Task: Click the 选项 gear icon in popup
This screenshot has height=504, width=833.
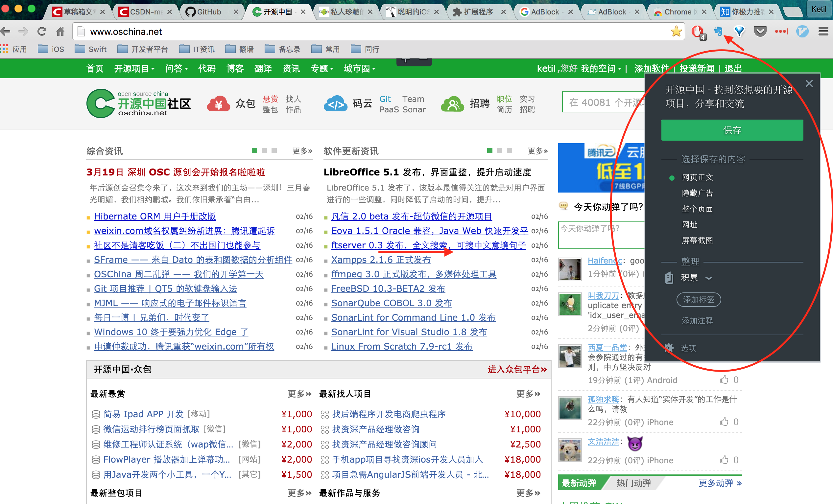Action: (x=669, y=348)
